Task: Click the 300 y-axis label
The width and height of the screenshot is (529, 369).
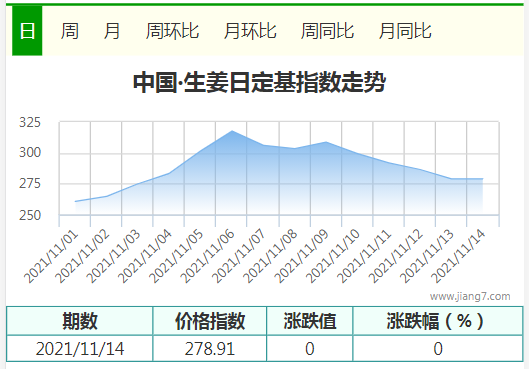Action: [x=30, y=152]
